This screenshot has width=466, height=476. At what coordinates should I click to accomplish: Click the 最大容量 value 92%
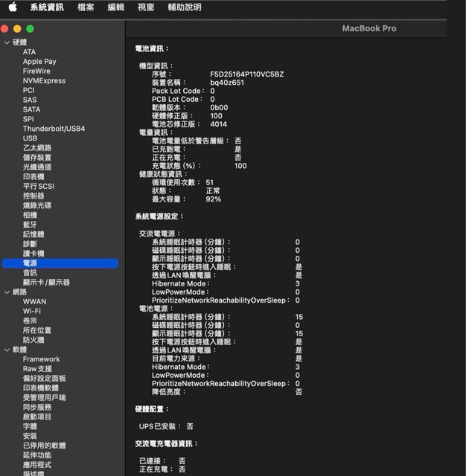(x=213, y=199)
